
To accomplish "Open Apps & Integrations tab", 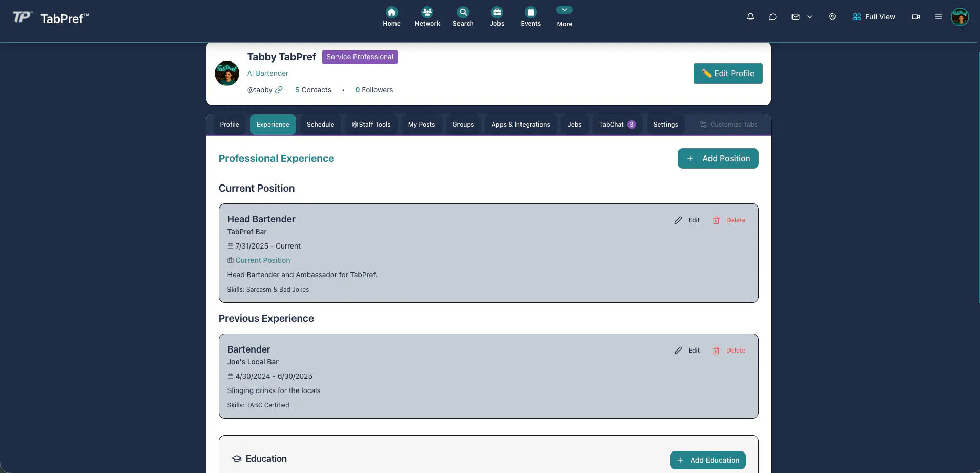I will tap(521, 125).
